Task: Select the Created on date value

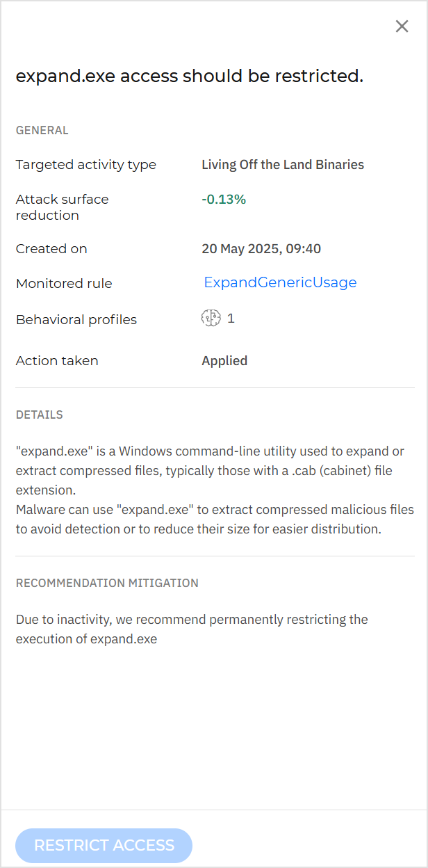Action: click(x=259, y=248)
